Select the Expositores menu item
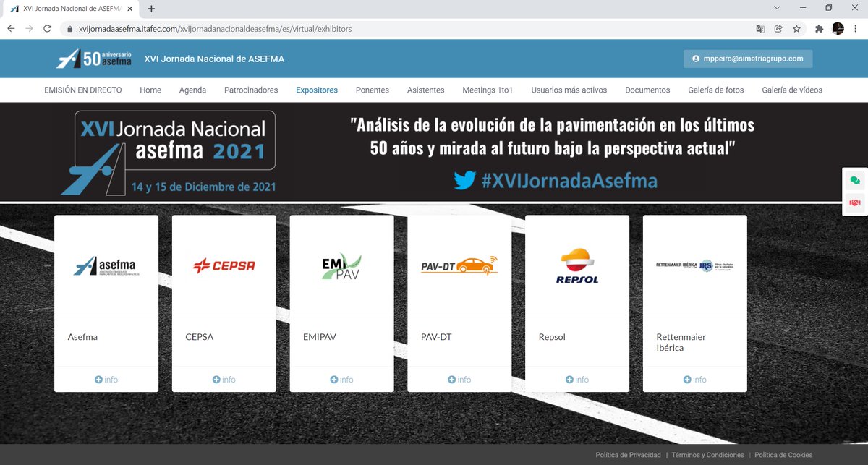This screenshot has width=868, height=465. [x=317, y=90]
